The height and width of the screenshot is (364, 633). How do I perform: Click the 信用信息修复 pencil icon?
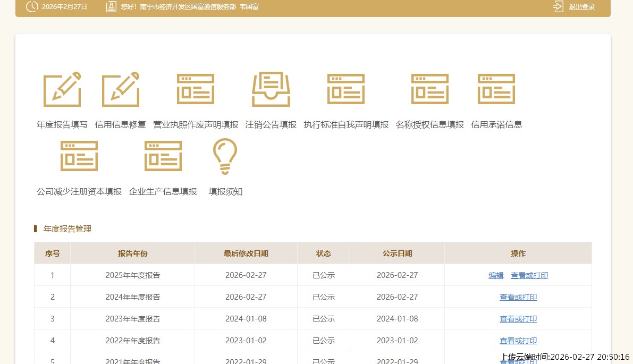(x=121, y=89)
